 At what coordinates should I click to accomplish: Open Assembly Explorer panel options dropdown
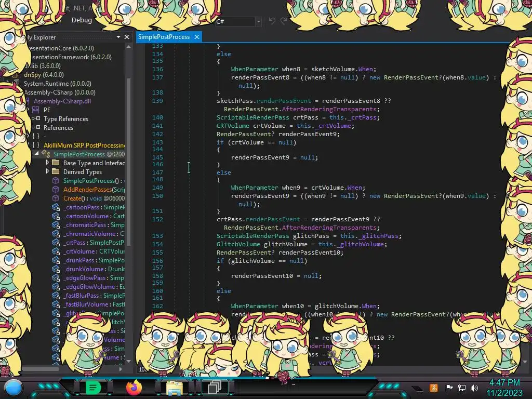118,37
